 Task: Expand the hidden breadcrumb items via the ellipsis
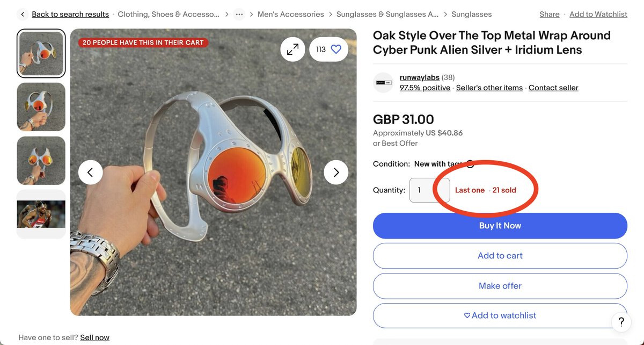[x=239, y=14]
